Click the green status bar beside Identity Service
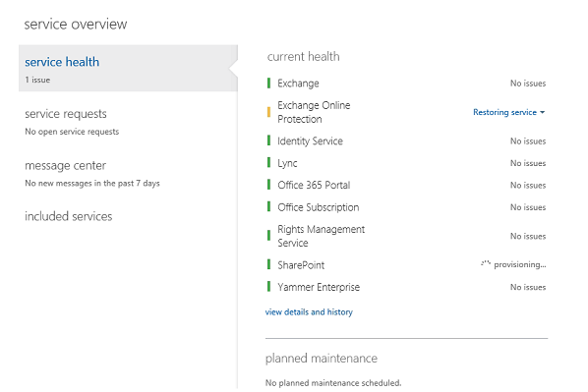The height and width of the screenshot is (392, 588). [x=268, y=140]
